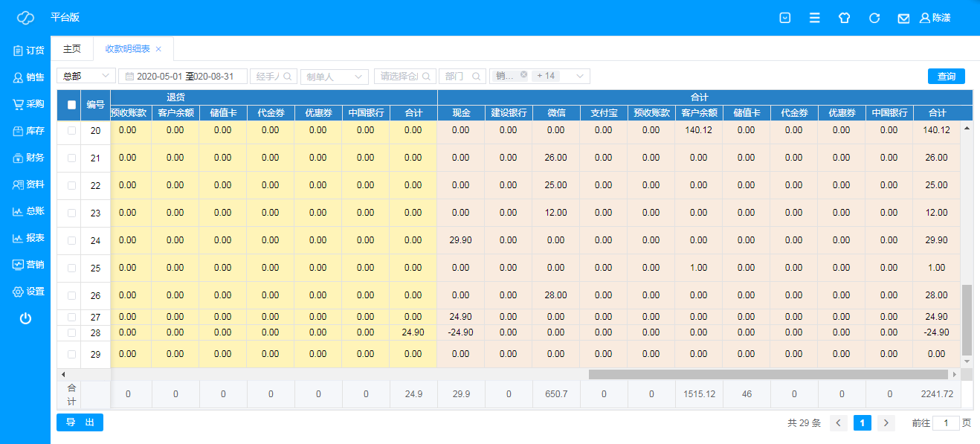
Task: Open 采购 purchasing cart in sidebar
Action: pyautogui.click(x=28, y=104)
